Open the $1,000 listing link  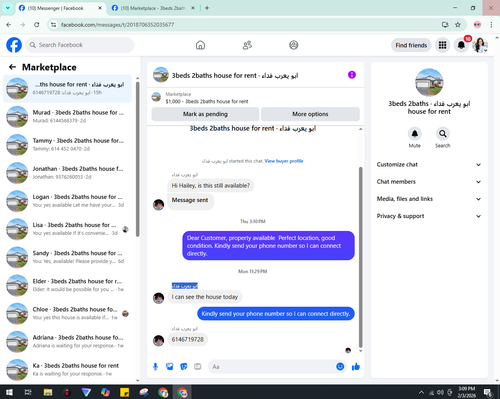tap(207, 101)
